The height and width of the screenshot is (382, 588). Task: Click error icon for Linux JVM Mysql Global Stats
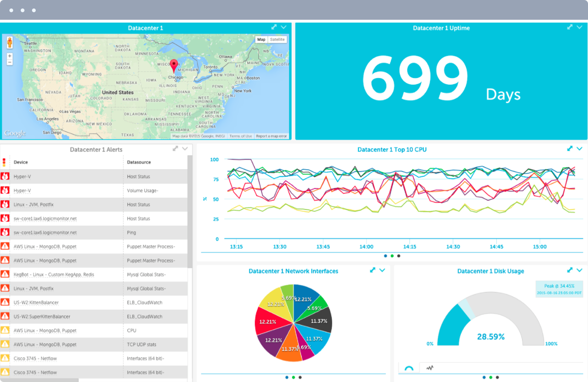pos(5,288)
